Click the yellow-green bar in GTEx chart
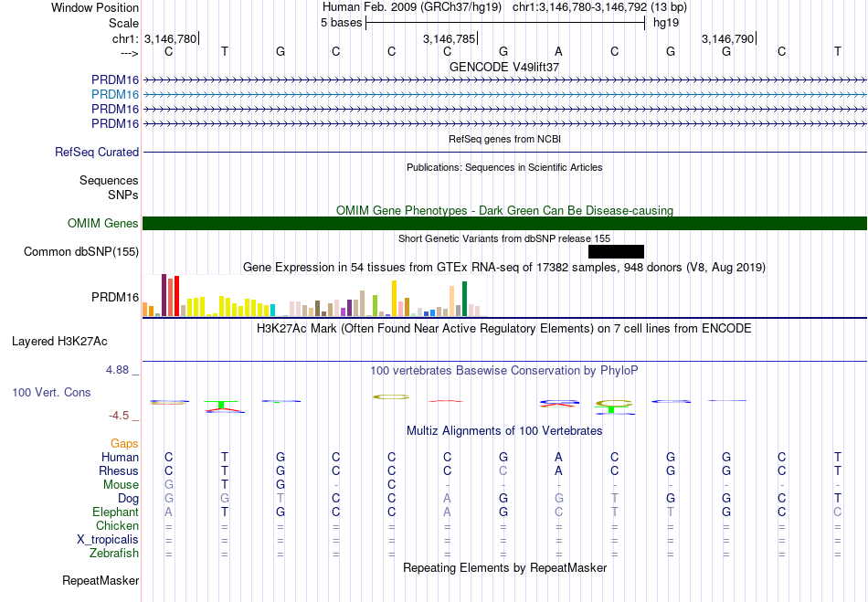The width and height of the screenshot is (868, 602). (375, 306)
